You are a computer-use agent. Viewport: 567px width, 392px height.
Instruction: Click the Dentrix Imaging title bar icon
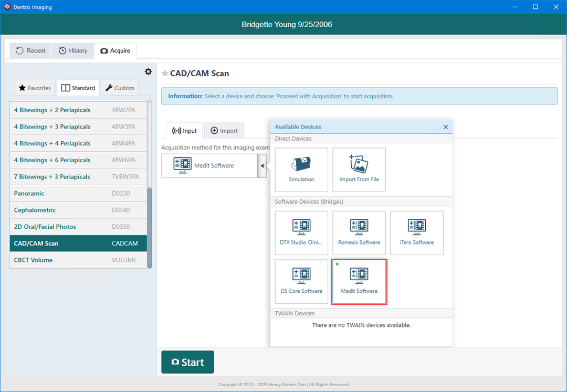pos(7,7)
